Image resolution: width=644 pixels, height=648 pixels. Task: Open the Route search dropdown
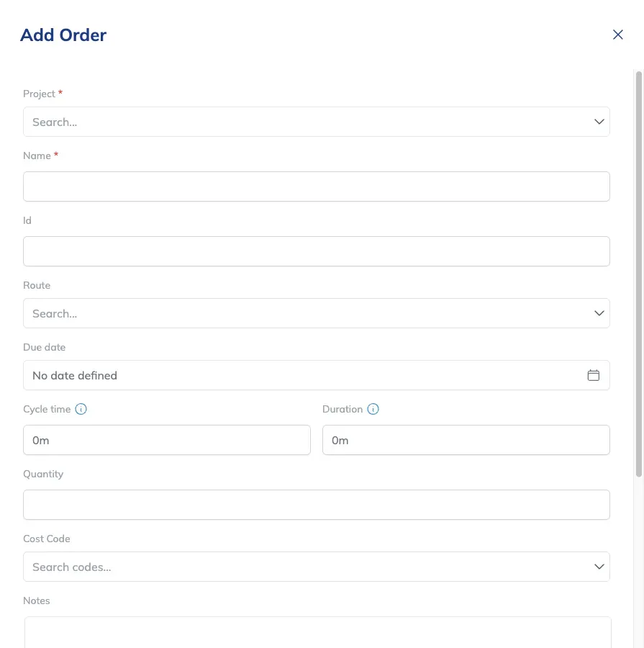click(317, 313)
